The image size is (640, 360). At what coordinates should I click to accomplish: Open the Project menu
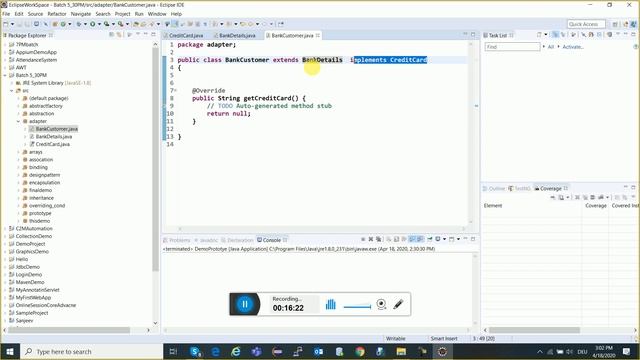(122, 14)
